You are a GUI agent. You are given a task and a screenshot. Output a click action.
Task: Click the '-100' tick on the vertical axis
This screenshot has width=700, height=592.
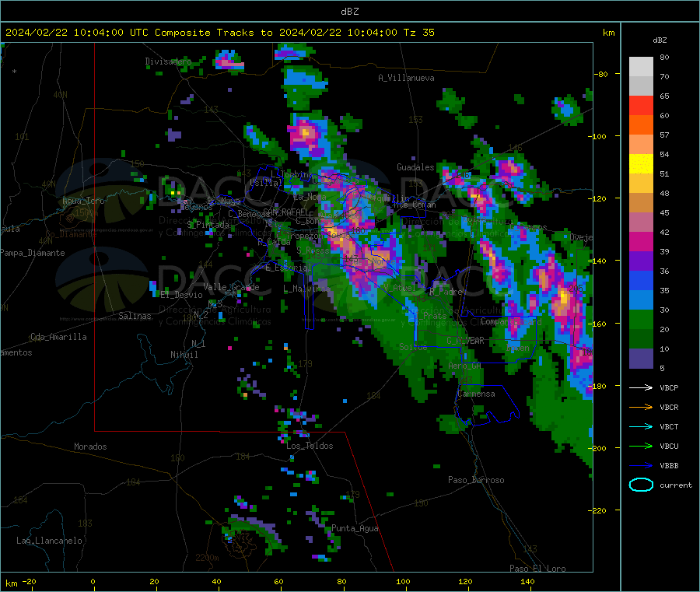[x=597, y=136]
